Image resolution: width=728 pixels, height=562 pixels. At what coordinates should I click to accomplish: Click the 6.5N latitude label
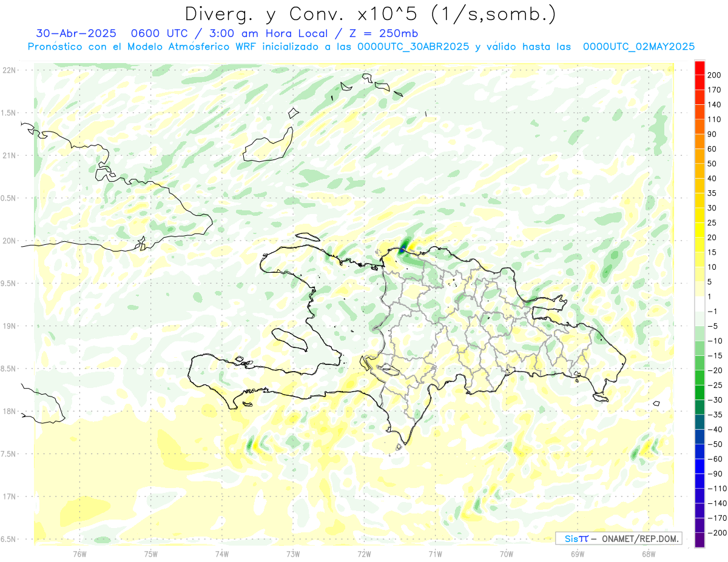[x=8, y=540]
